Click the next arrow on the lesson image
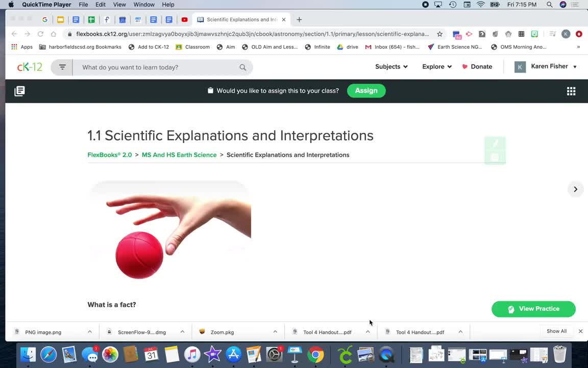 pyautogui.click(x=575, y=189)
